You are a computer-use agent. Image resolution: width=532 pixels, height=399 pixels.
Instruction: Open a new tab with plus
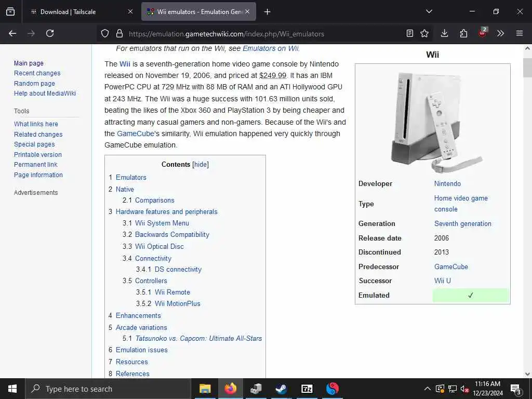268,12
